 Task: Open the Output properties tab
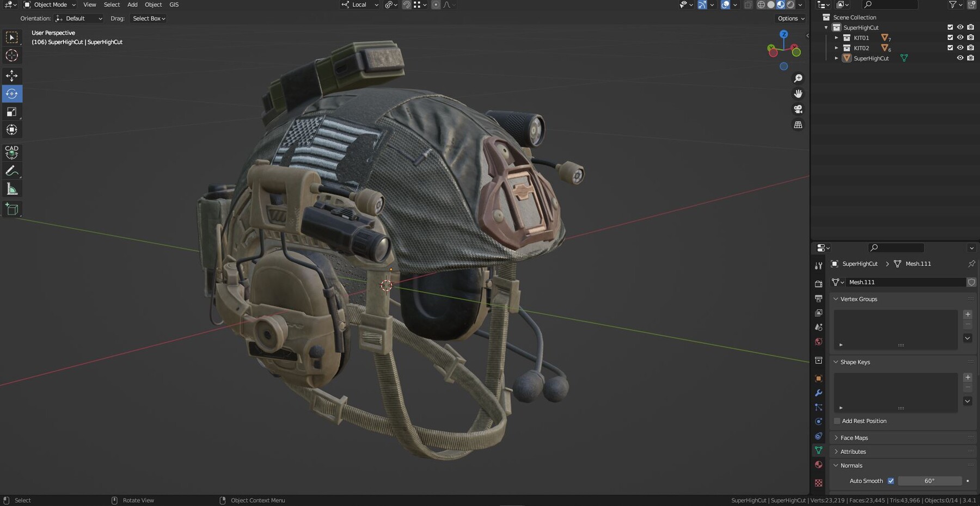coord(818,299)
